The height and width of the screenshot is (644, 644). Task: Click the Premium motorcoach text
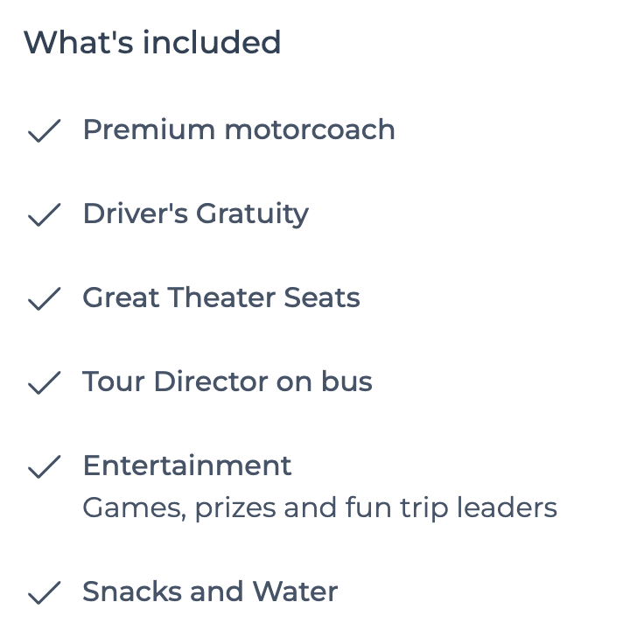pos(239,129)
